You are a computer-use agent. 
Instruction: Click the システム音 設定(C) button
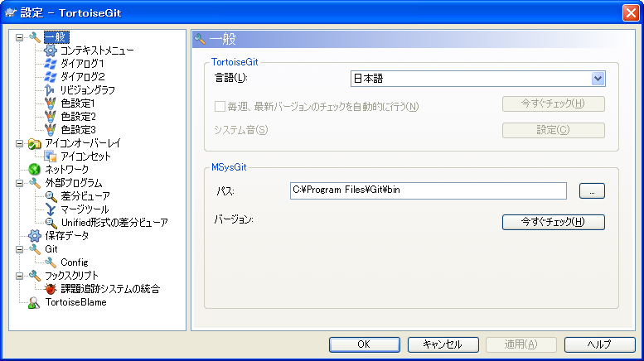point(553,130)
